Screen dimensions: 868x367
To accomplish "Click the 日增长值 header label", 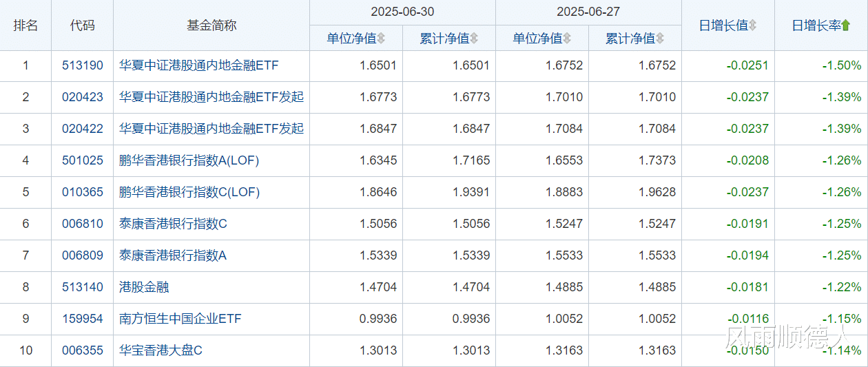I will click(x=723, y=25).
